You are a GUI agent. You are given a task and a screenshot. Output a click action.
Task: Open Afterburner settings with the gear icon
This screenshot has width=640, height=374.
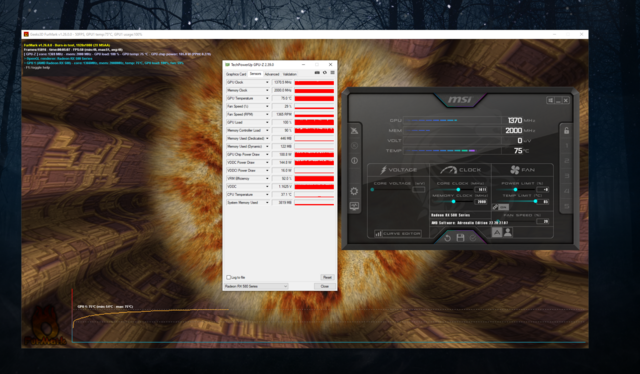point(354,191)
